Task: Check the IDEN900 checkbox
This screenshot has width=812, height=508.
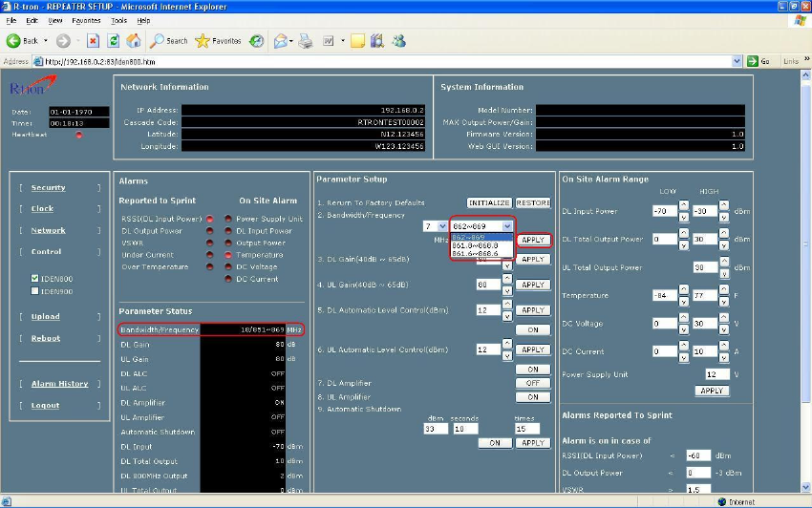Action: (36, 291)
